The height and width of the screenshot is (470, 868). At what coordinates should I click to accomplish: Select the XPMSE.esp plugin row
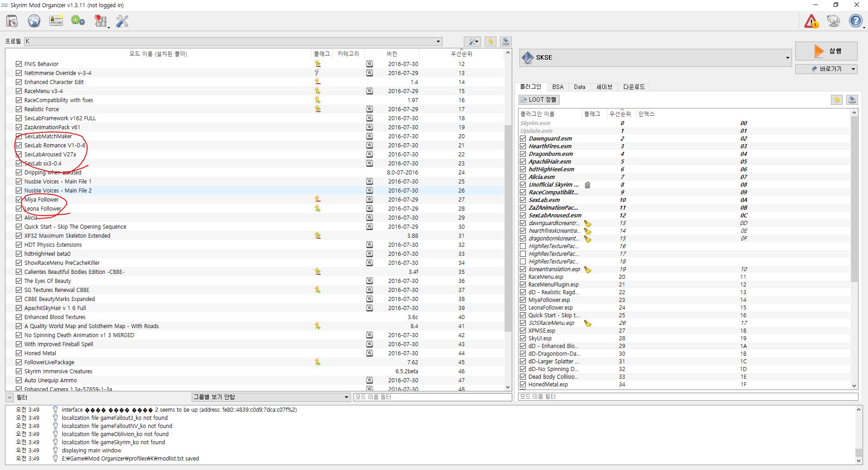click(684, 331)
